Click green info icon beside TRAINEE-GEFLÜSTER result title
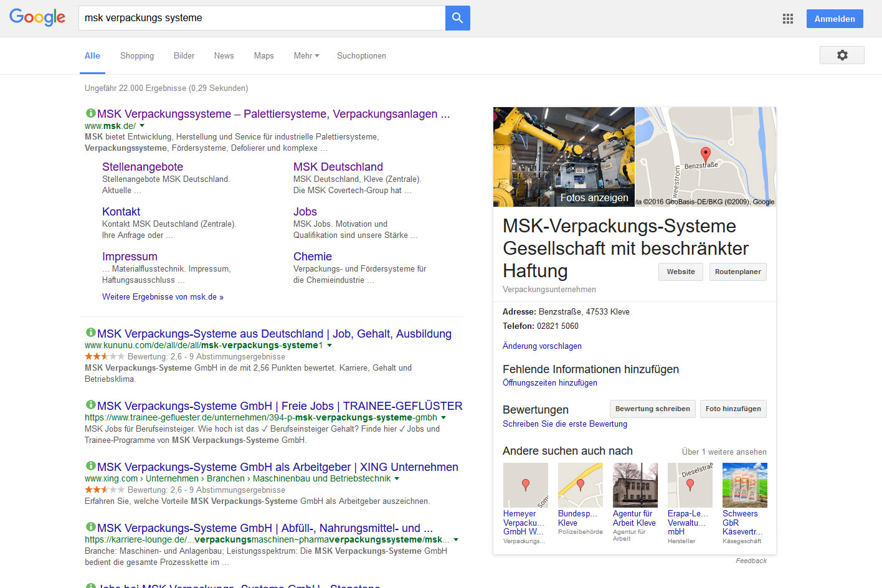The image size is (882, 588). [90, 405]
